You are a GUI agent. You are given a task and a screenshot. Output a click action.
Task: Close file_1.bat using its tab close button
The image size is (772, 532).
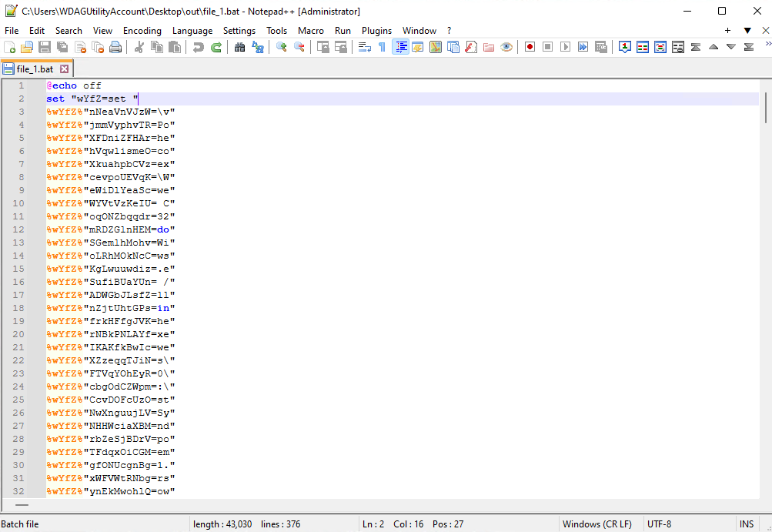coord(62,69)
